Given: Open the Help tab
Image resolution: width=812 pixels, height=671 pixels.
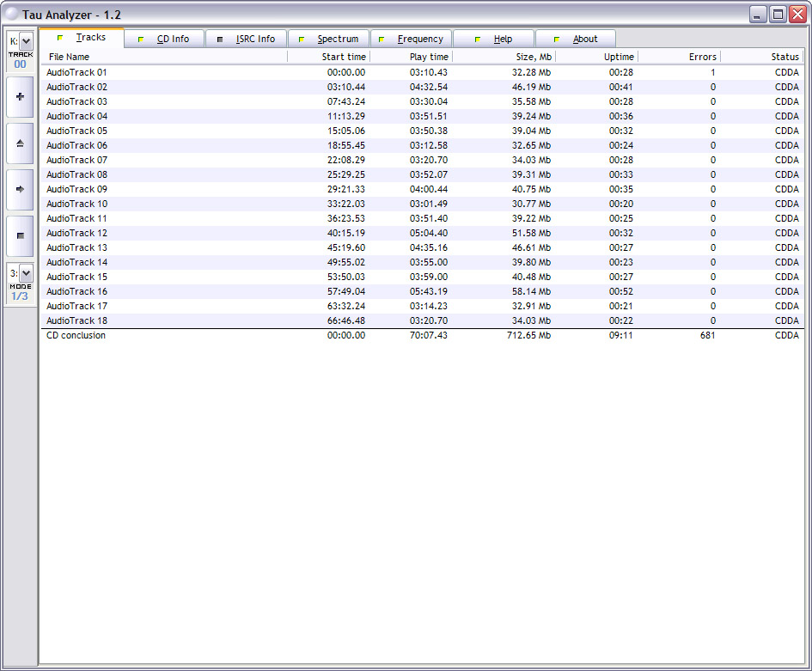Looking at the screenshot, I should (494, 39).
